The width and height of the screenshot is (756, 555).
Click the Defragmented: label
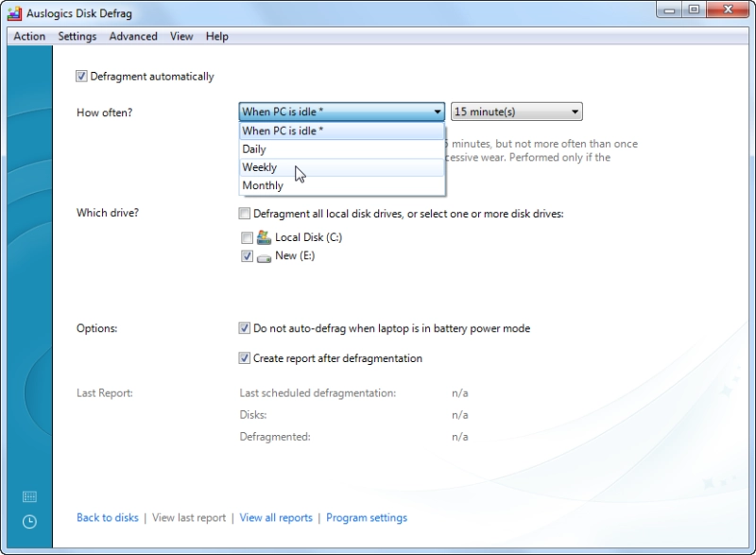pos(275,437)
